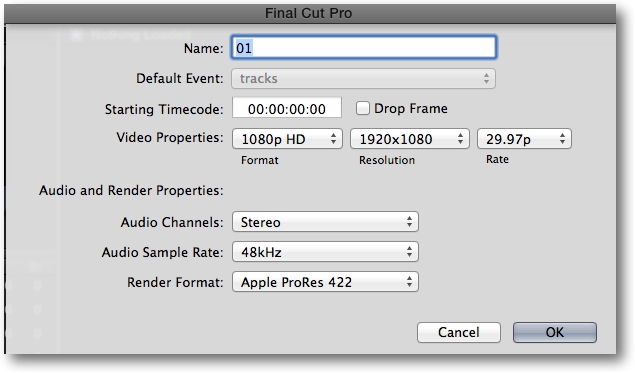The width and height of the screenshot is (635, 373).
Task: Click the Starting Timecode field 00:00:00:00
Action: coord(287,109)
